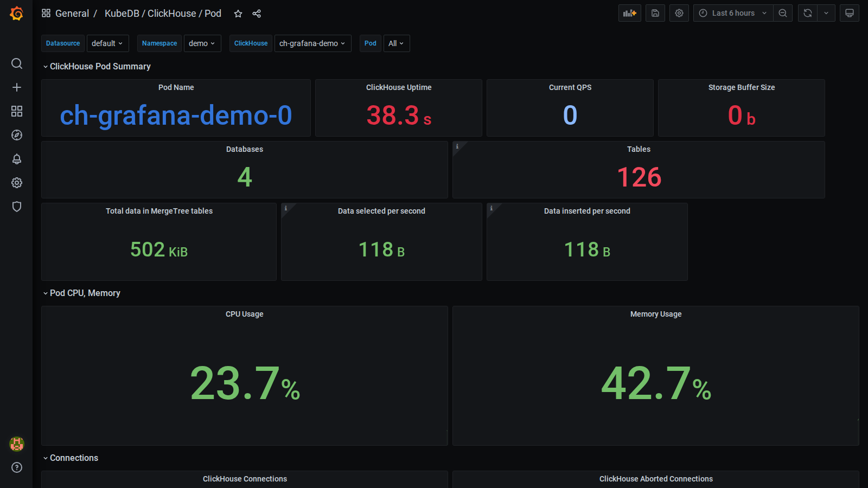Viewport: 868px width, 488px height.
Task: Click the 42.7% memory usage value
Action: pyautogui.click(x=656, y=383)
